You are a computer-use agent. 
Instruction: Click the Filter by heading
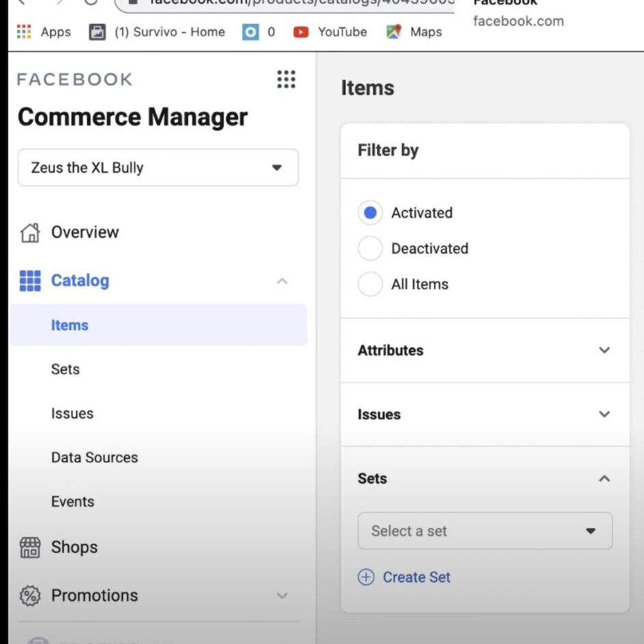point(388,150)
